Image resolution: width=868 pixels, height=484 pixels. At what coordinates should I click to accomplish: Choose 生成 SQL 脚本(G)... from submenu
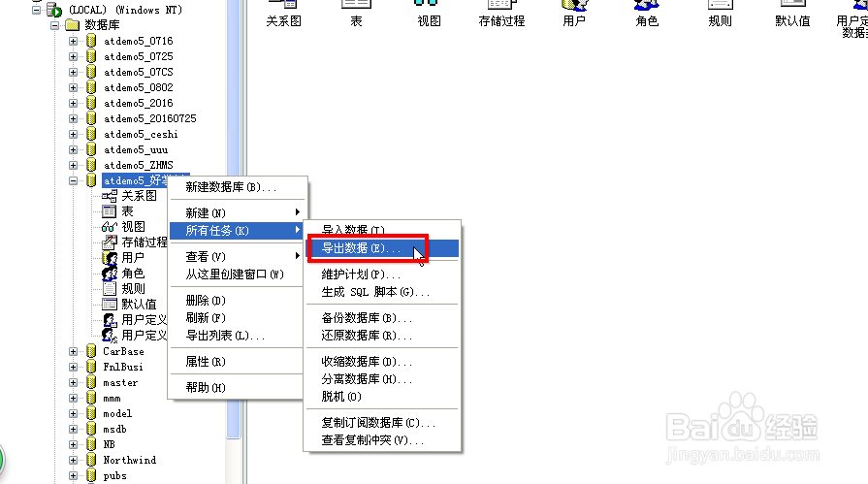[382, 292]
